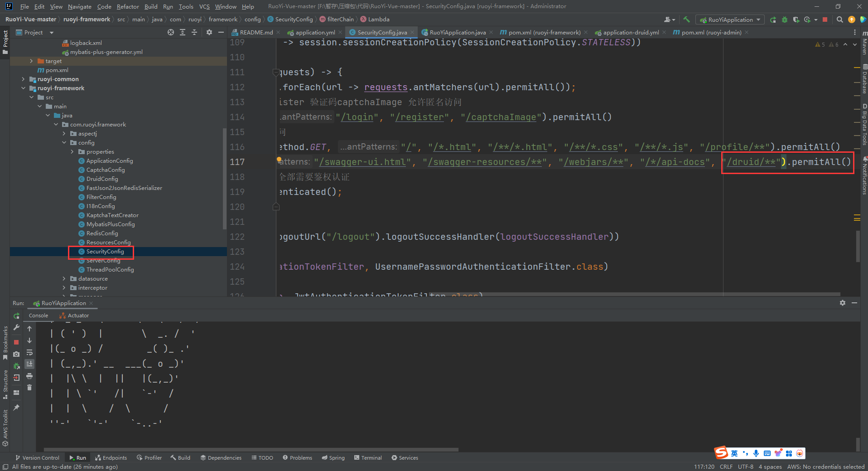Open DruidConfig class in project tree

[x=102, y=179]
